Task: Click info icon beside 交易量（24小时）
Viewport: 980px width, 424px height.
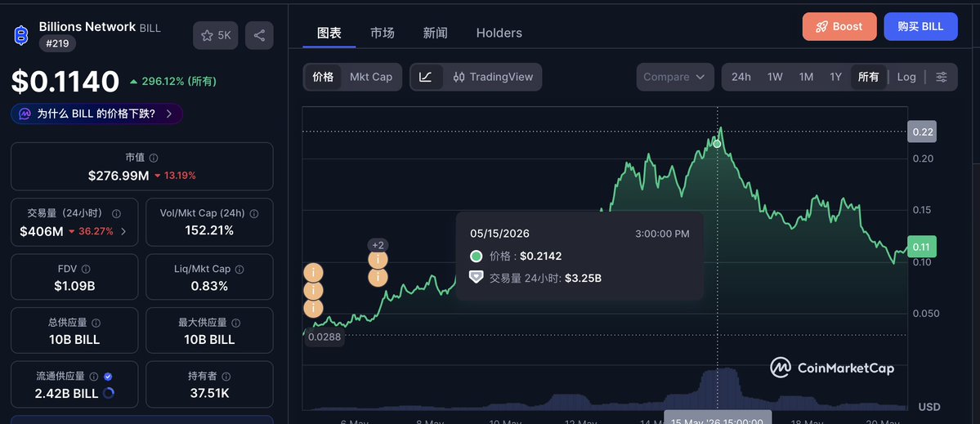Action: point(116,213)
